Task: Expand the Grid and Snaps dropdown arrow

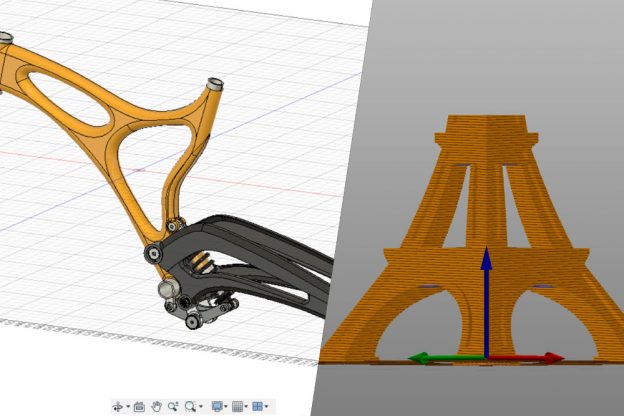Action: pos(246,406)
